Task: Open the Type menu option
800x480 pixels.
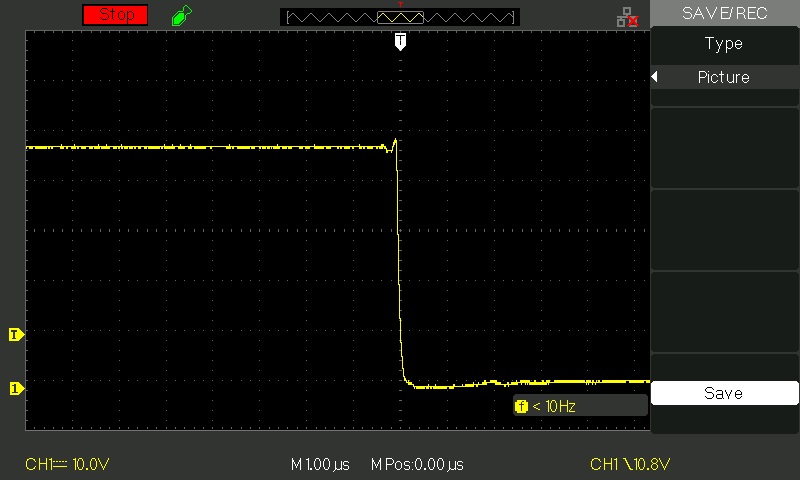Action: tap(724, 44)
